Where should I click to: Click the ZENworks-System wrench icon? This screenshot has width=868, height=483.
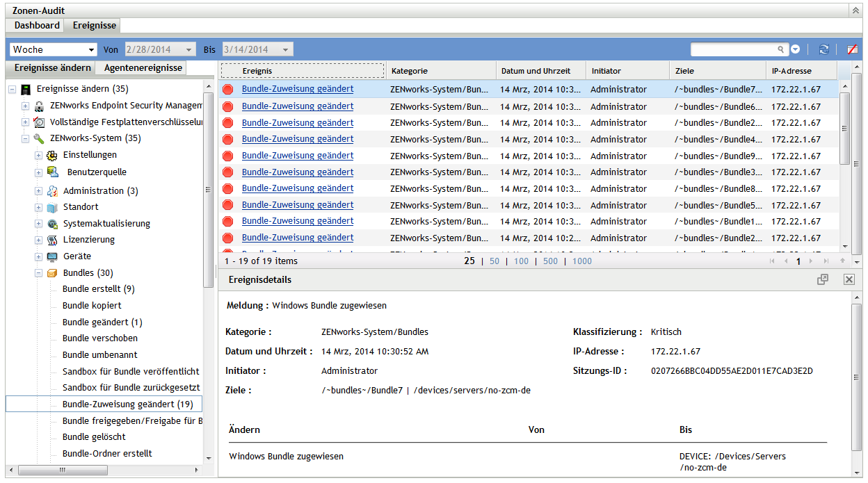point(39,138)
